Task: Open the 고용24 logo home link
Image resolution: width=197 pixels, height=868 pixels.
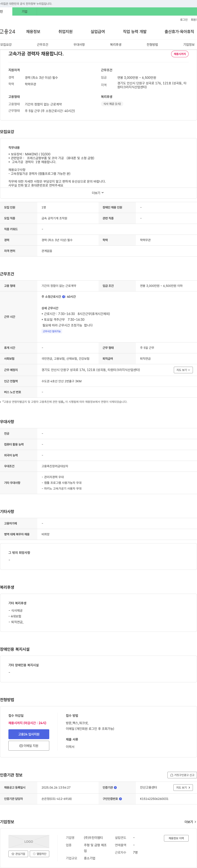Action: click(x=7, y=31)
